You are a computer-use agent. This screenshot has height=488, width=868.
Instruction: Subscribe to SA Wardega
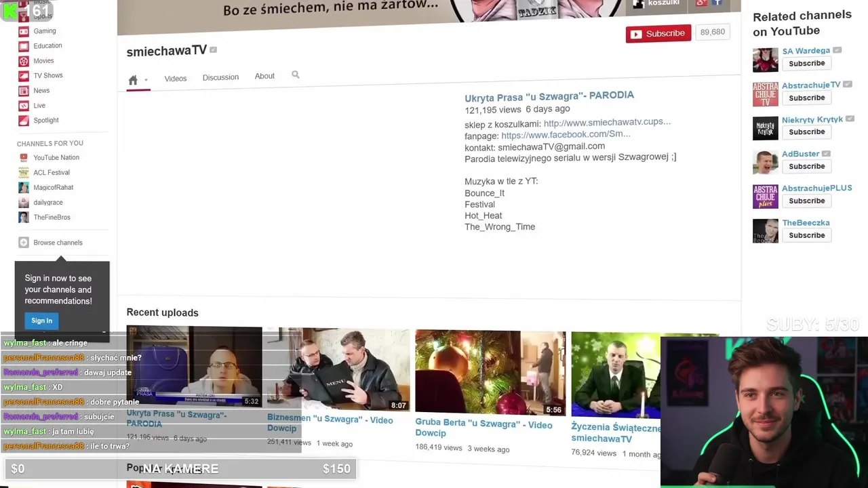(x=806, y=63)
